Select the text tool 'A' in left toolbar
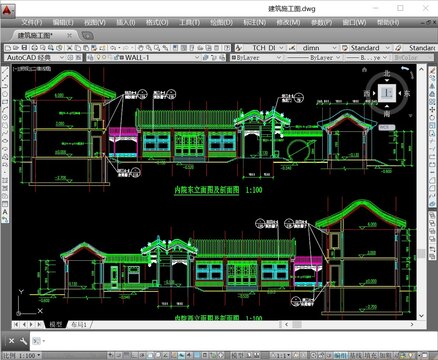 (x=5, y=211)
